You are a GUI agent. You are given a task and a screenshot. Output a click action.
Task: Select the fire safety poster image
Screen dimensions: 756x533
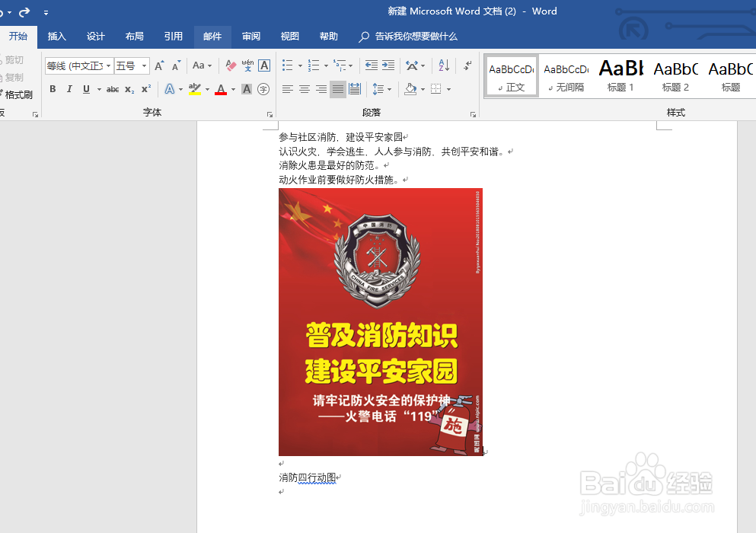point(381,322)
